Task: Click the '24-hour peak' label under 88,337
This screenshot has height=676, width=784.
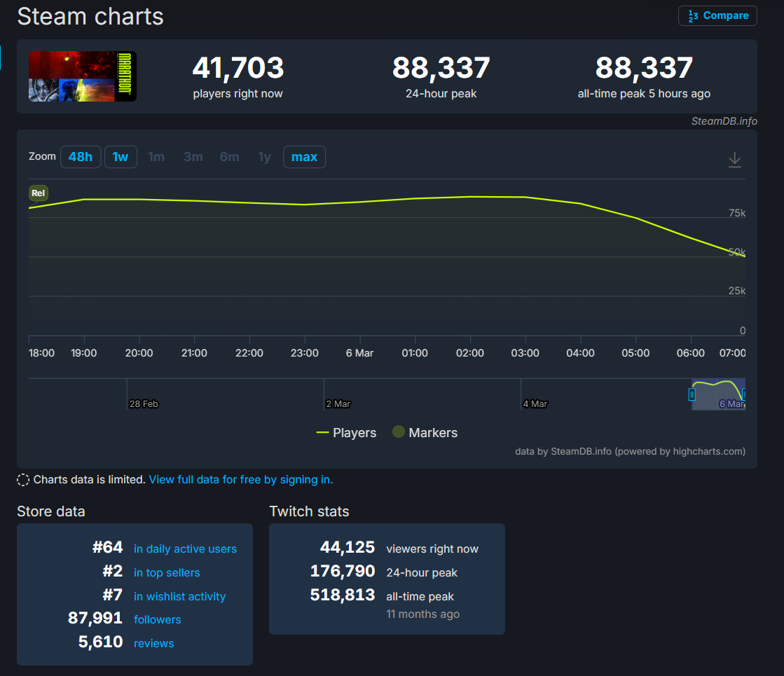Action: 441,93
